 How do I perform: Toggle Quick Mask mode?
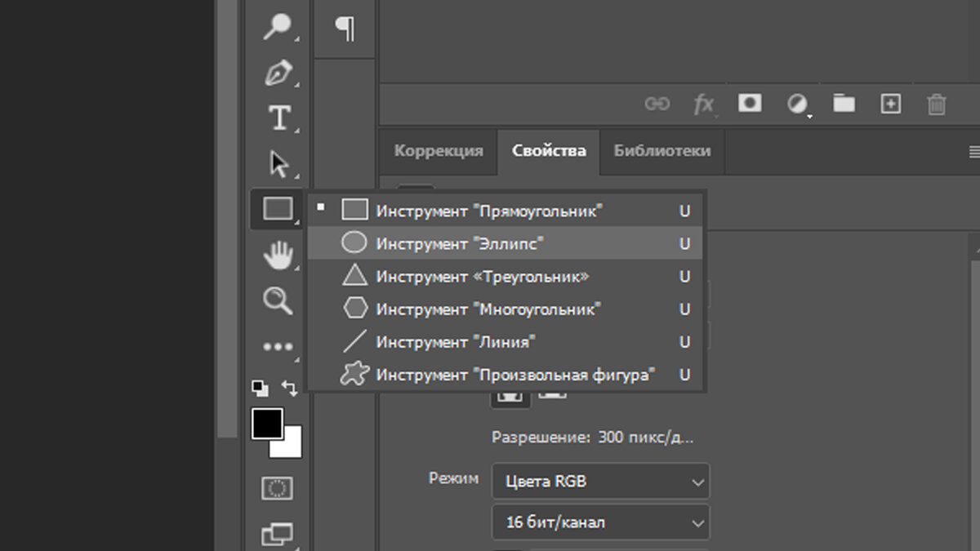[x=278, y=488]
